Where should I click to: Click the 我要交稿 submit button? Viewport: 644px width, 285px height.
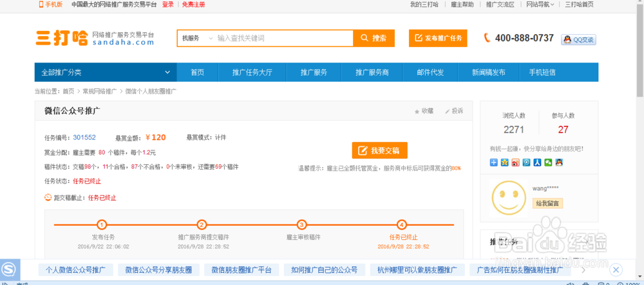click(x=379, y=150)
